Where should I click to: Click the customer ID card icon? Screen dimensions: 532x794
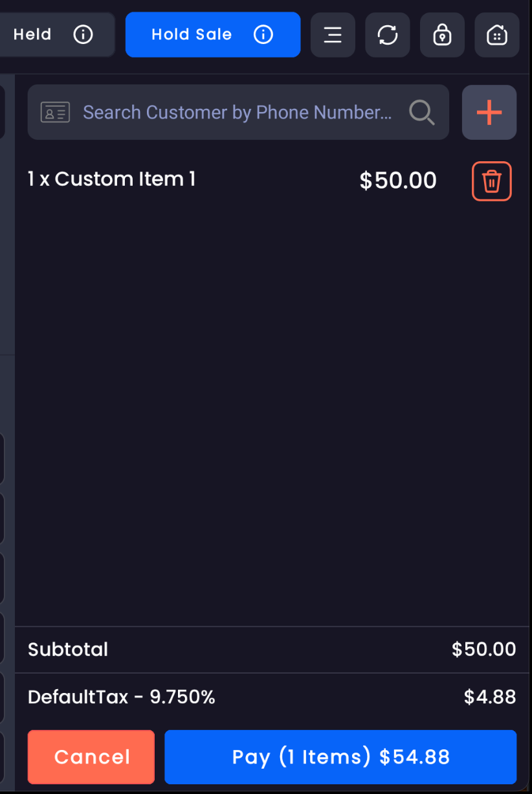tap(55, 113)
